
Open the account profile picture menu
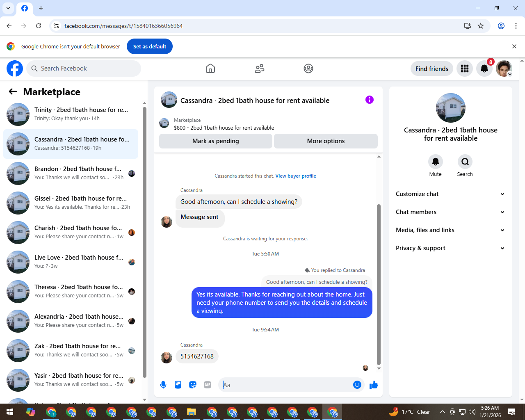click(x=504, y=68)
